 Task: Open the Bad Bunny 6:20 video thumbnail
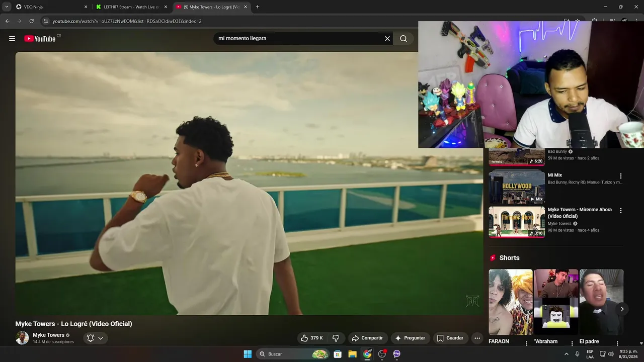pyautogui.click(x=517, y=157)
